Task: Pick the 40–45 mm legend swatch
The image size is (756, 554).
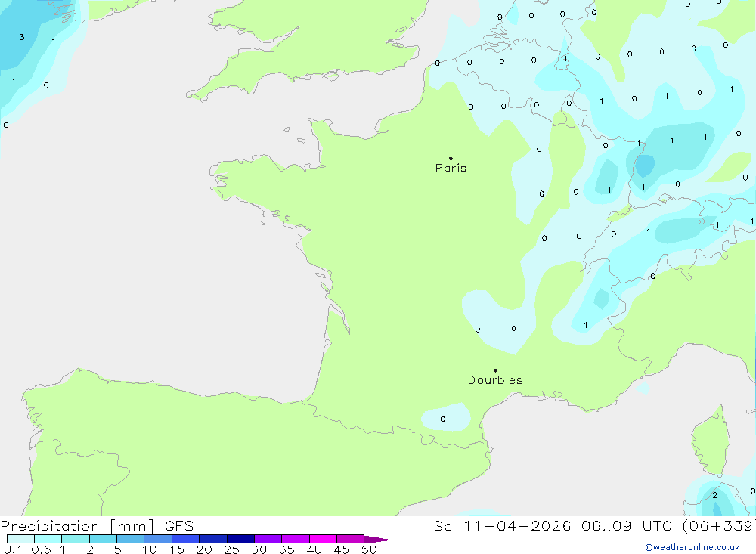Action: [x=323, y=539]
